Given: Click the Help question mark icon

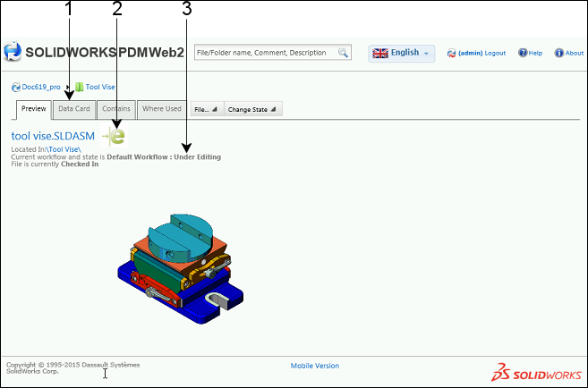Looking at the screenshot, I should coord(523,53).
